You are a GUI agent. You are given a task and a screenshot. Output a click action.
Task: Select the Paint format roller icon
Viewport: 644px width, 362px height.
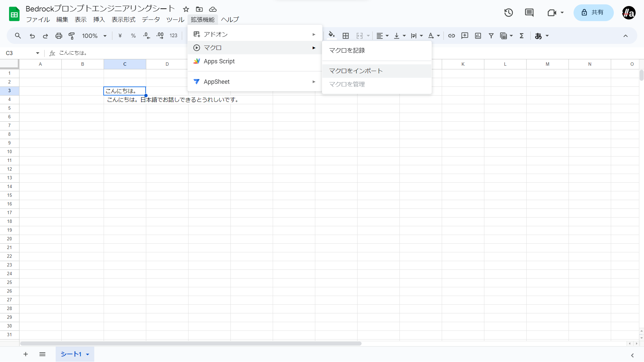(x=72, y=36)
